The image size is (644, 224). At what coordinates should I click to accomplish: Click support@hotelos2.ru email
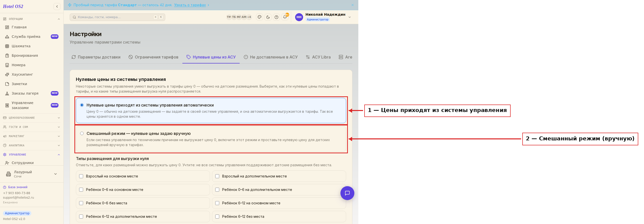(x=18, y=198)
